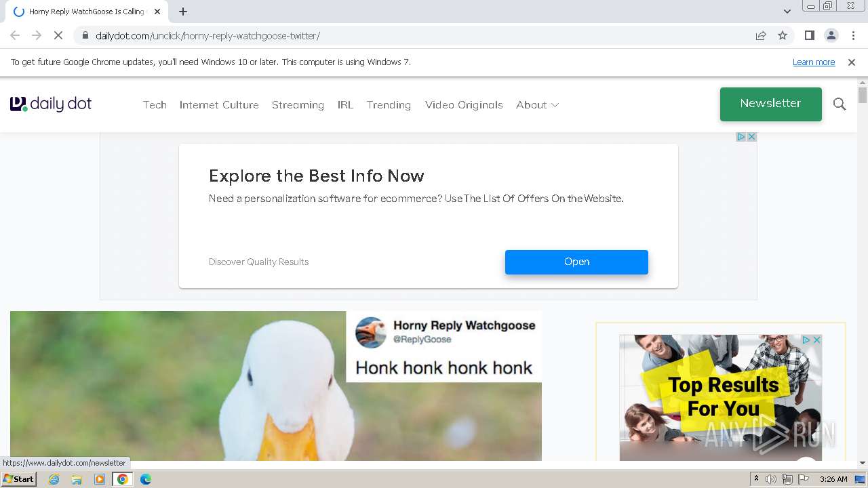The width and height of the screenshot is (868, 488).
Task: Open the Chrome profile avatar menu
Action: pyautogui.click(x=831, y=35)
